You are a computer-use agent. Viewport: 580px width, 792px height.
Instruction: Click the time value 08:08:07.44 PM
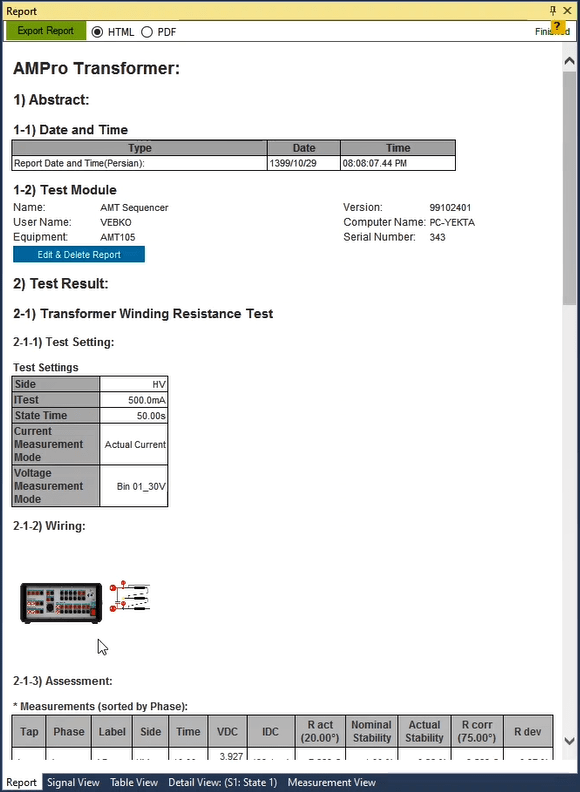(x=398, y=163)
